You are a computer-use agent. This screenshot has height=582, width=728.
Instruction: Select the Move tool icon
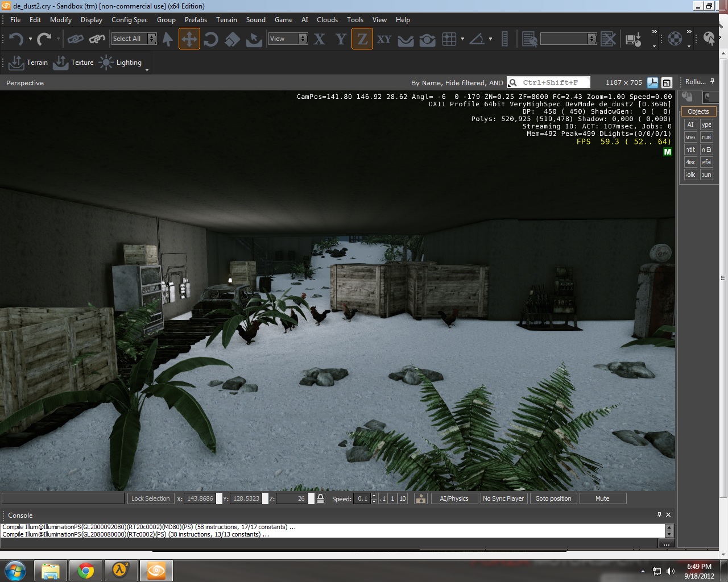point(189,39)
